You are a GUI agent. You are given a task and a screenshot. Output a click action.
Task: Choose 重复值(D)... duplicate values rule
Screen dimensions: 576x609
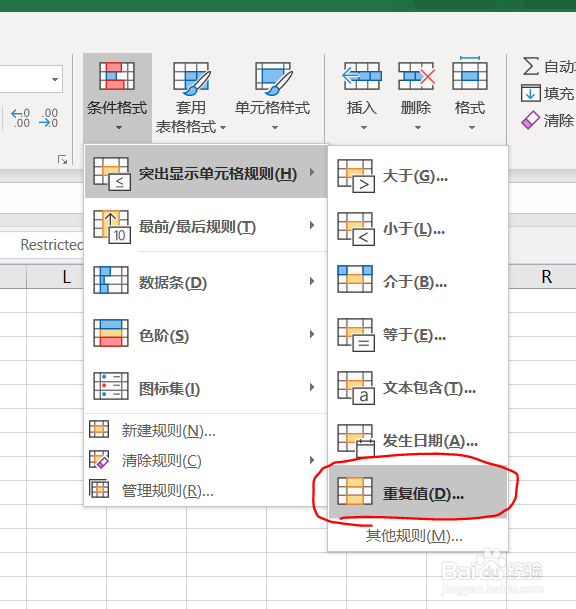[x=418, y=492]
